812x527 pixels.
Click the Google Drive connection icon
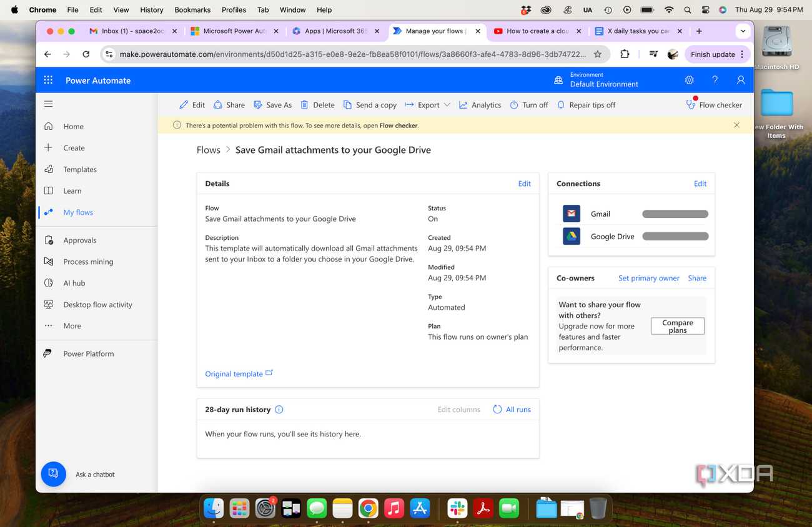click(572, 236)
